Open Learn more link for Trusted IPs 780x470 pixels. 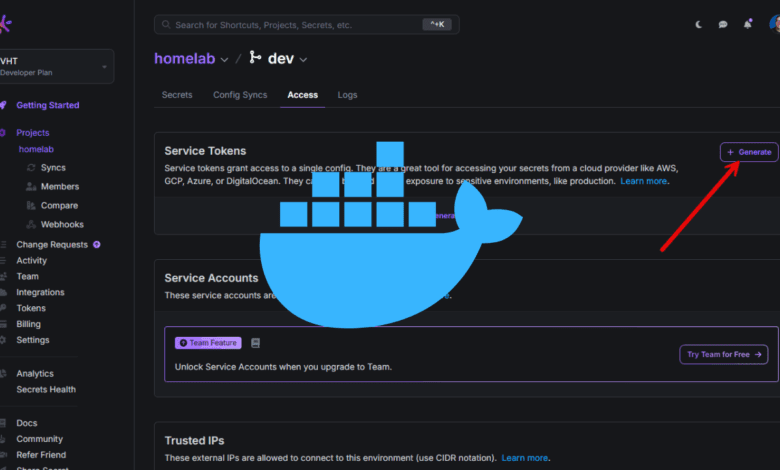(x=524, y=458)
